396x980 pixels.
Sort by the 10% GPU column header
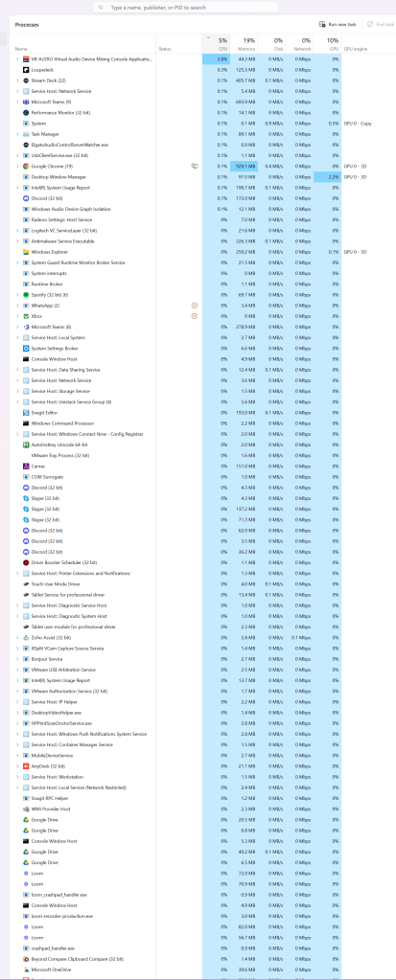click(327, 43)
